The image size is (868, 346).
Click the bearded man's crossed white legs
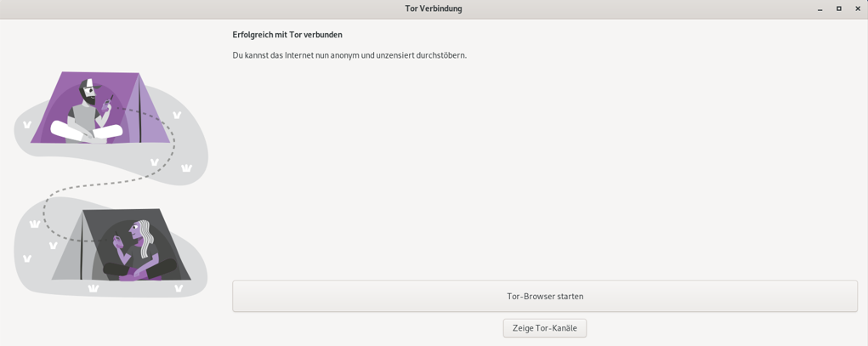point(87,131)
